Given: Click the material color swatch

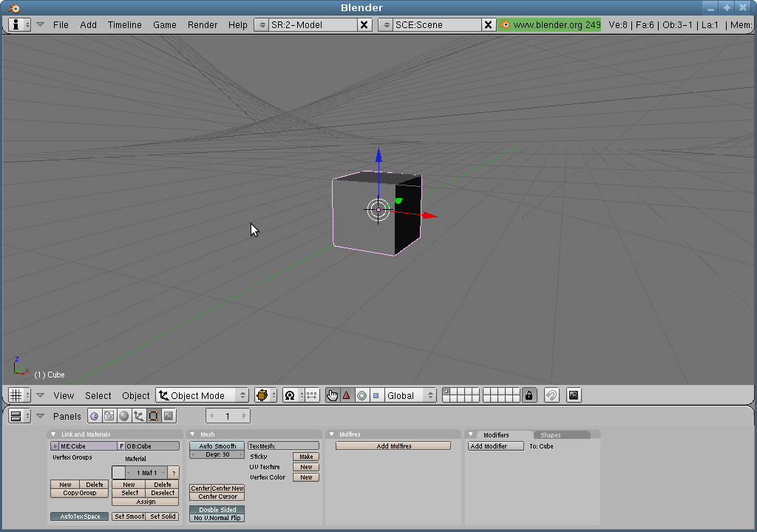Looking at the screenshot, I should (118, 472).
